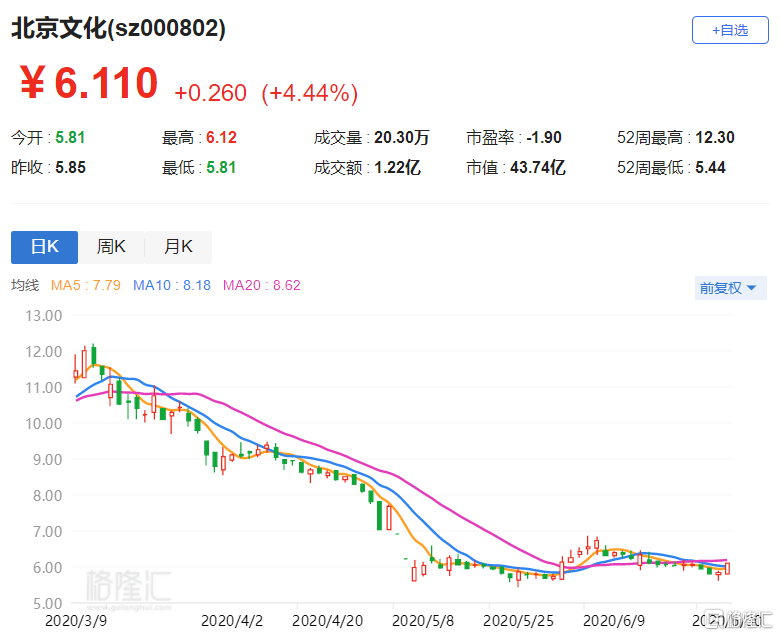Click the 6.00 price axis label
Screen dimensions: 779x636
(47, 568)
